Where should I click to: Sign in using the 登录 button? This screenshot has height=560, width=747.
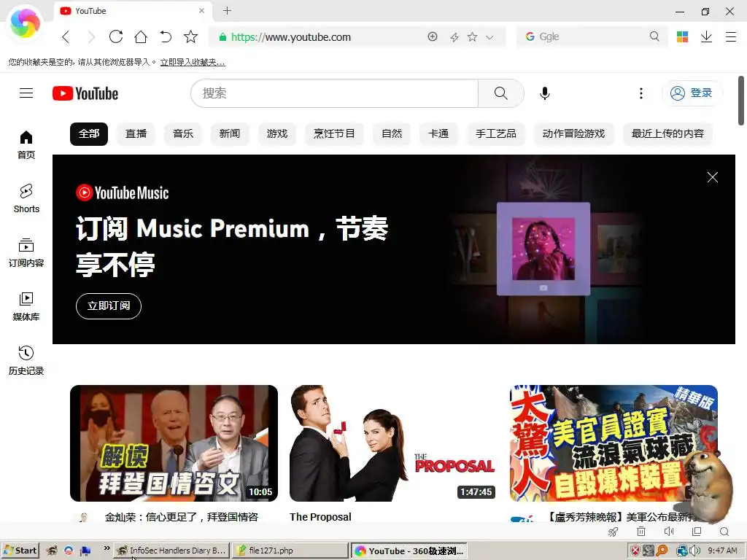coord(692,93)
